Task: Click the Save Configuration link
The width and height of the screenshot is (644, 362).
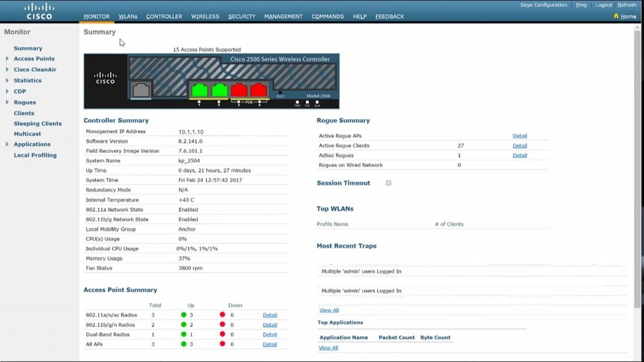Action: [x=543, y=5]
